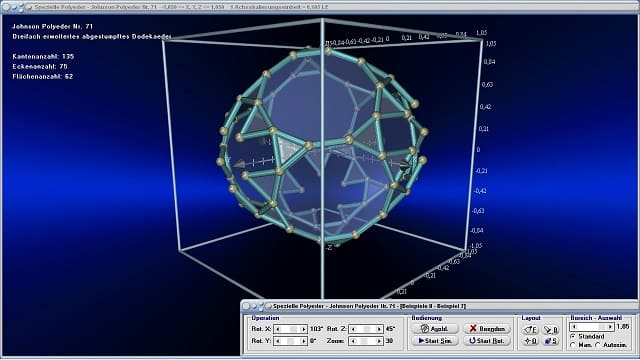640x360 pixels.
Task: Click the 'Dreifach erweitertes abgestumpftes Dodekaeder' text
Action: click(92, 36)
